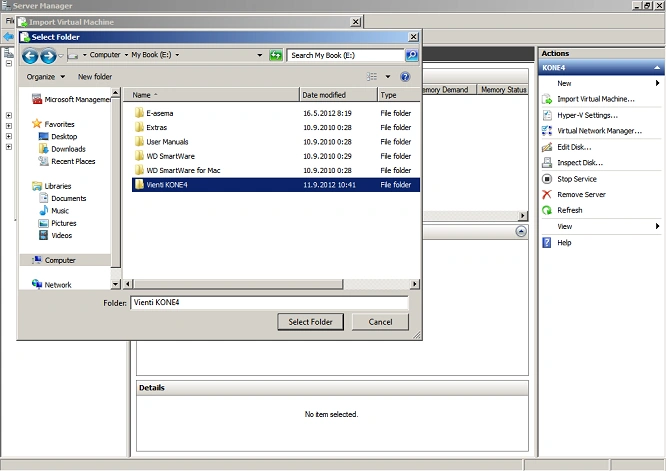Sort by the Date modified column header
This screenshot has height=471, width=666.
click(338, 95)
